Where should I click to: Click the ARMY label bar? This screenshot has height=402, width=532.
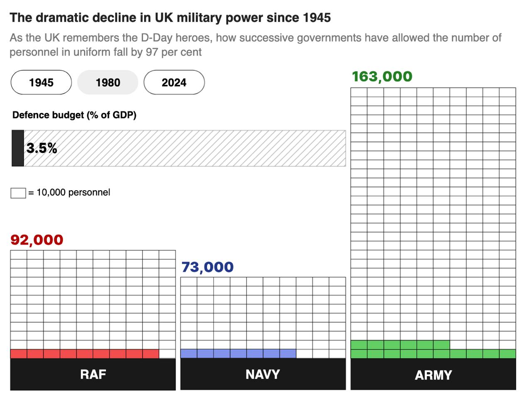pyautogui.click(x=433, y=375)
